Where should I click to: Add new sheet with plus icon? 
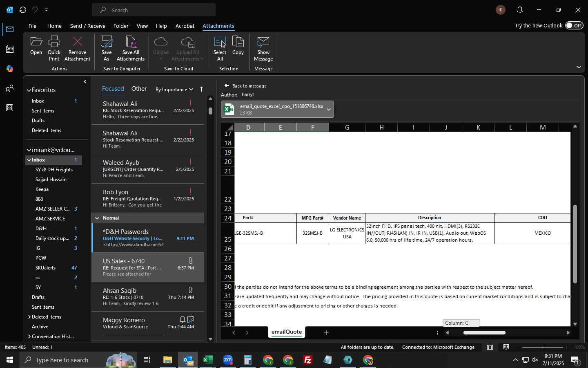coord(326,333)
